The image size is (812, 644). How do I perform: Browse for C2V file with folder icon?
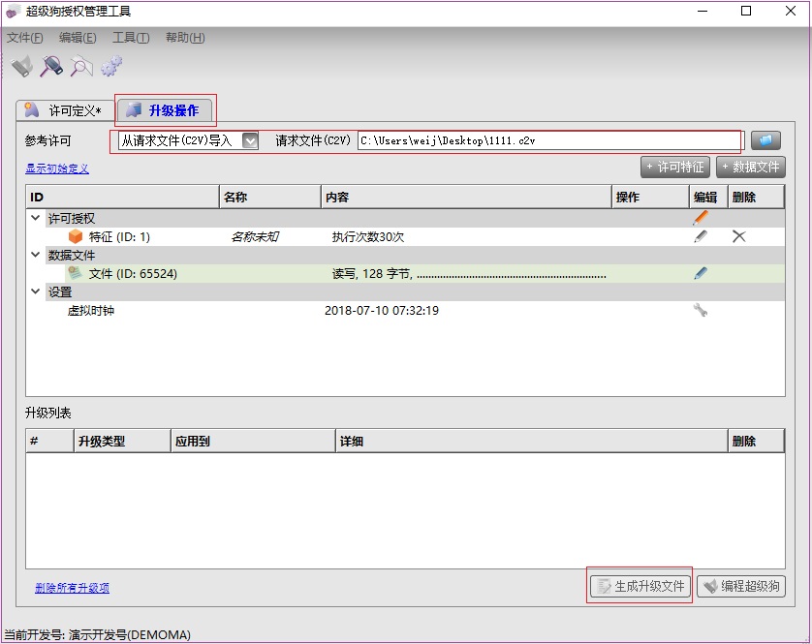pyautogui.click(x=765, y=140)
